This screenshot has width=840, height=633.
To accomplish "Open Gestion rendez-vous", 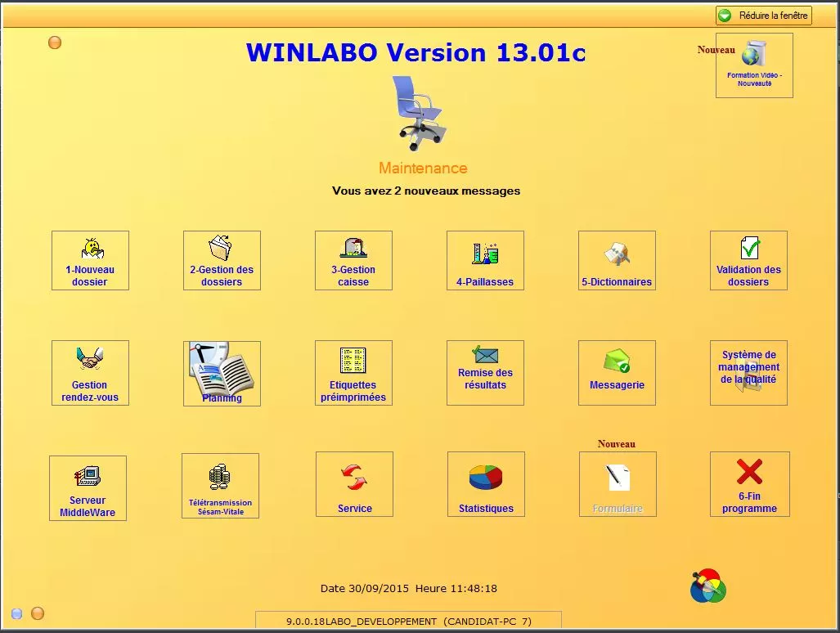I will click(90, 373).
